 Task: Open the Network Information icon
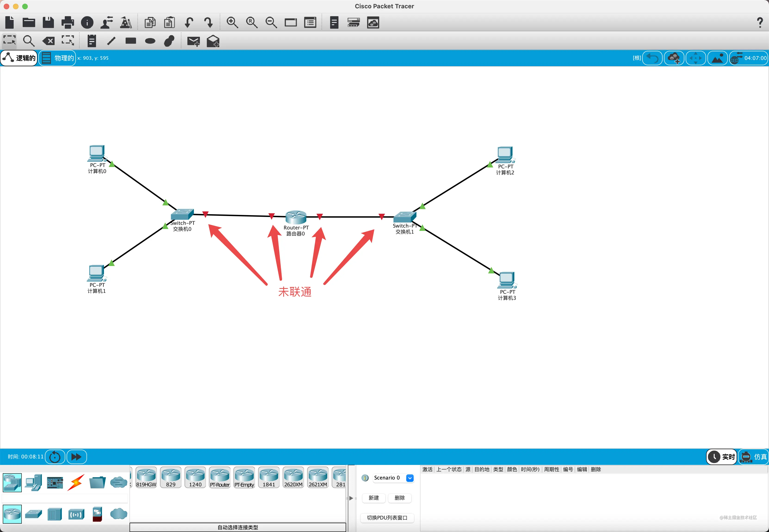[x=87, y=22]
